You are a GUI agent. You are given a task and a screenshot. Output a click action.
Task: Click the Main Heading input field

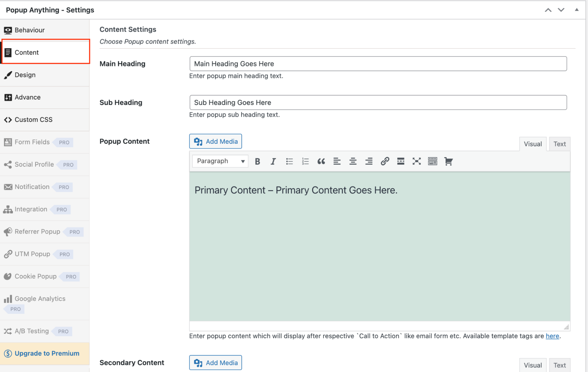378,64
